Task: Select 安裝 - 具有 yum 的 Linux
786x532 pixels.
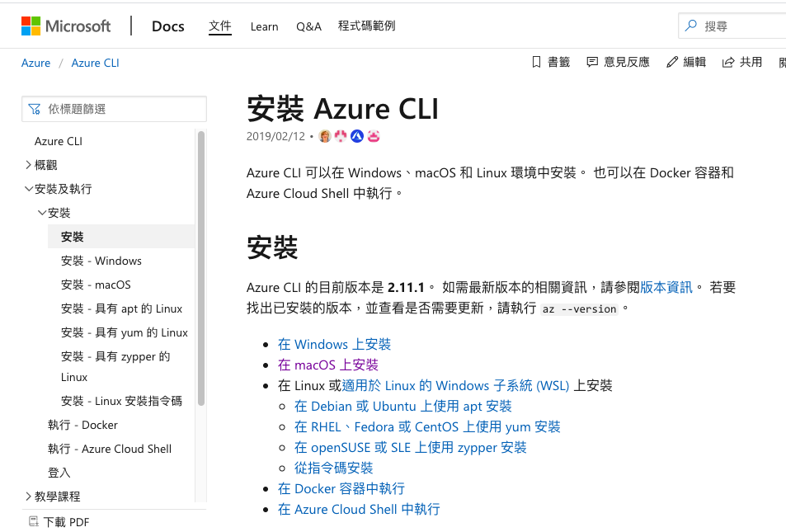Action: 125,333
